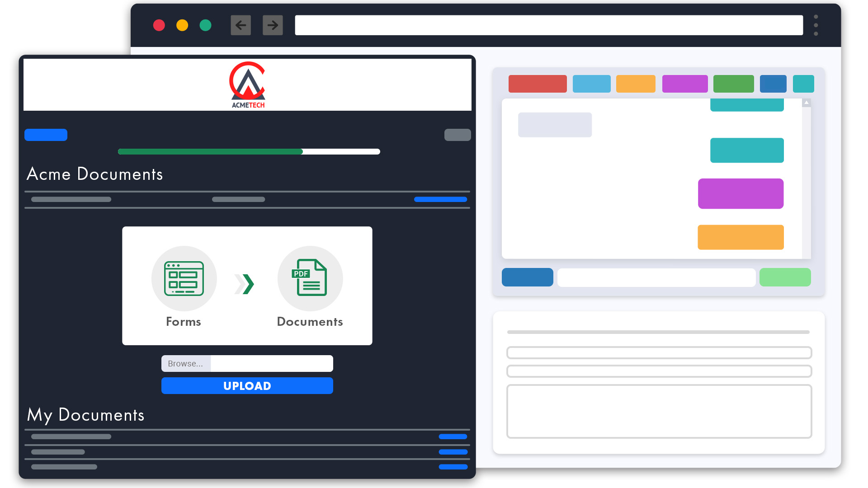Viewport: 868px width, 488px height.
Task: Click the green traffic-light window control
Action: tap(205, 25)
